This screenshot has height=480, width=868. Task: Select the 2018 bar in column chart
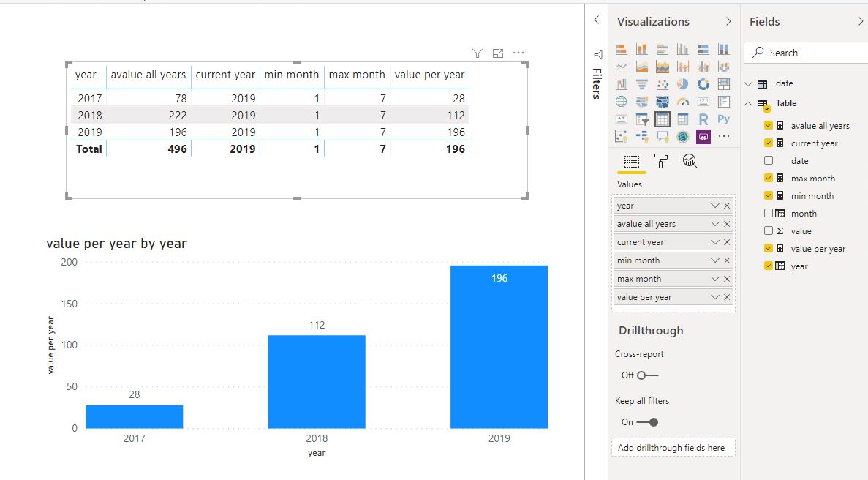317,381
